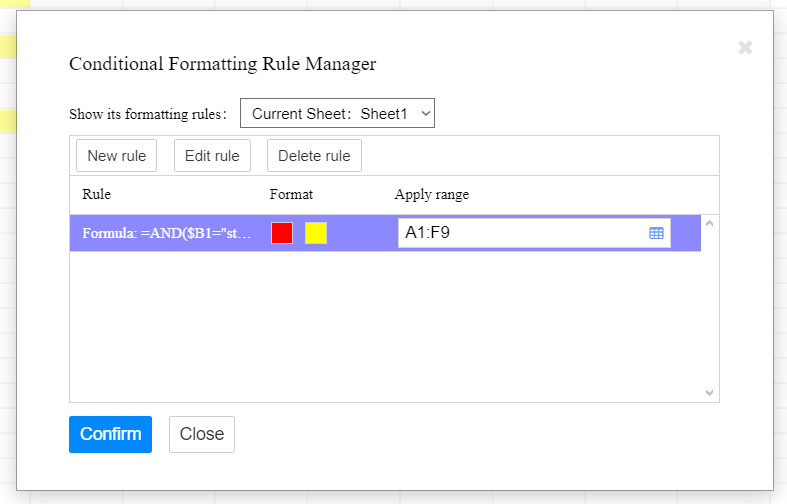Open the Current Sheet: Sheet1 dropdown

click(x=337, y=114)
